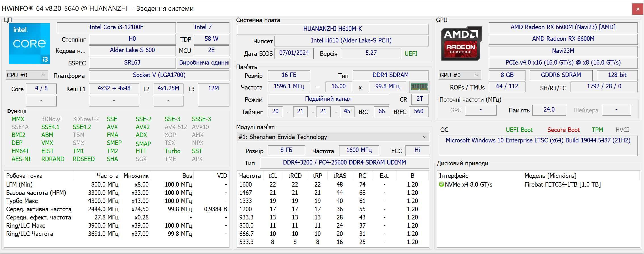The image size is (644, 254).
Task: Click the 1467 frequency row in timings table
Action: tap(333, 193)
